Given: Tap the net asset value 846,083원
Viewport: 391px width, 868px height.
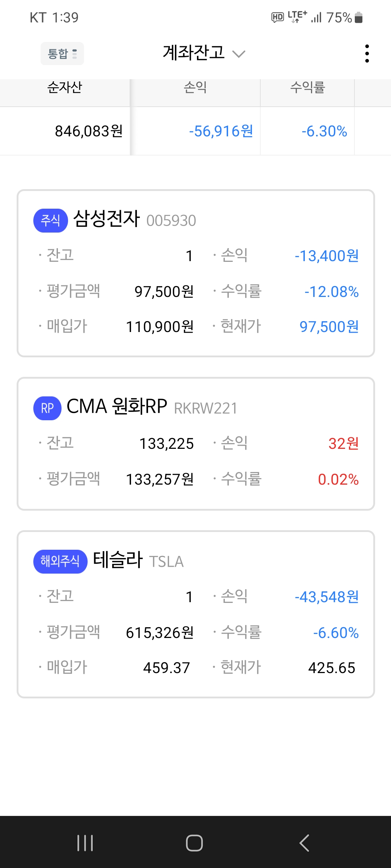Looking at the screenshot, I should click(x=89, y=131).
